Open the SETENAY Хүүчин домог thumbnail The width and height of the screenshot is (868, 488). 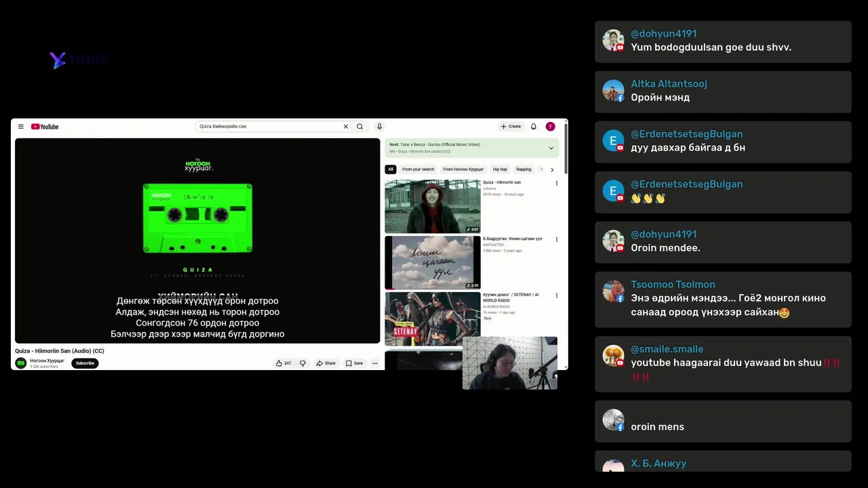[x=433, y=319]
